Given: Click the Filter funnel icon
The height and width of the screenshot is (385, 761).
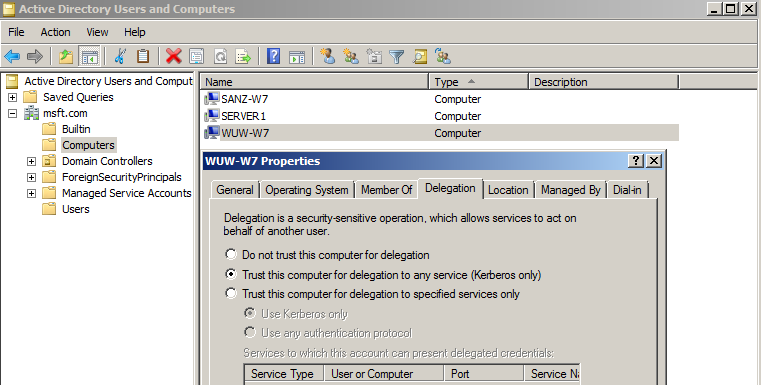Looking at the screenshot, I should point(397,57).
